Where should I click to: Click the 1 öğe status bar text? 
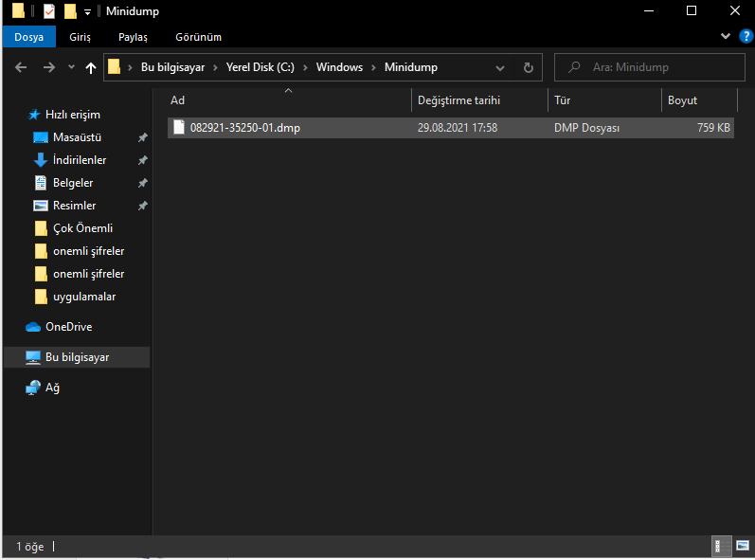pos(30,547)
